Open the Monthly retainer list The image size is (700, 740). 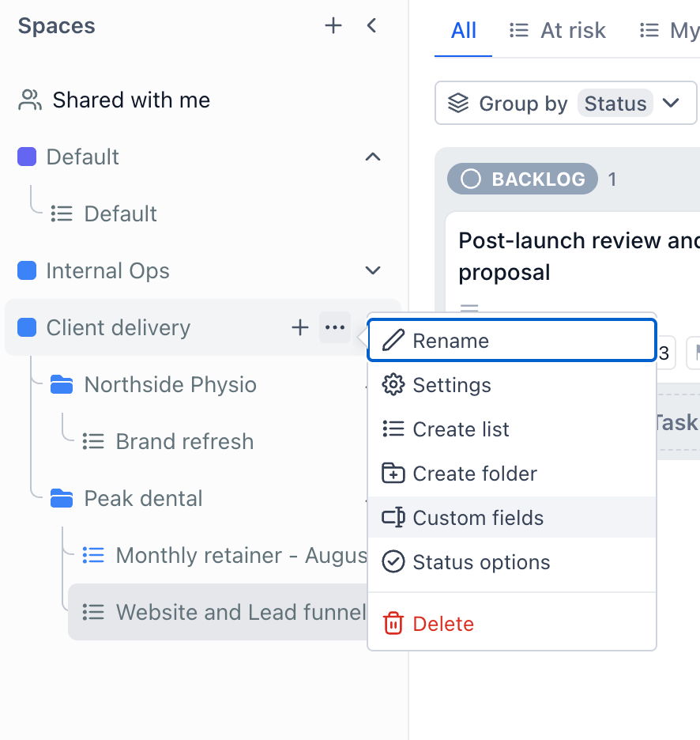pos(242,556)
